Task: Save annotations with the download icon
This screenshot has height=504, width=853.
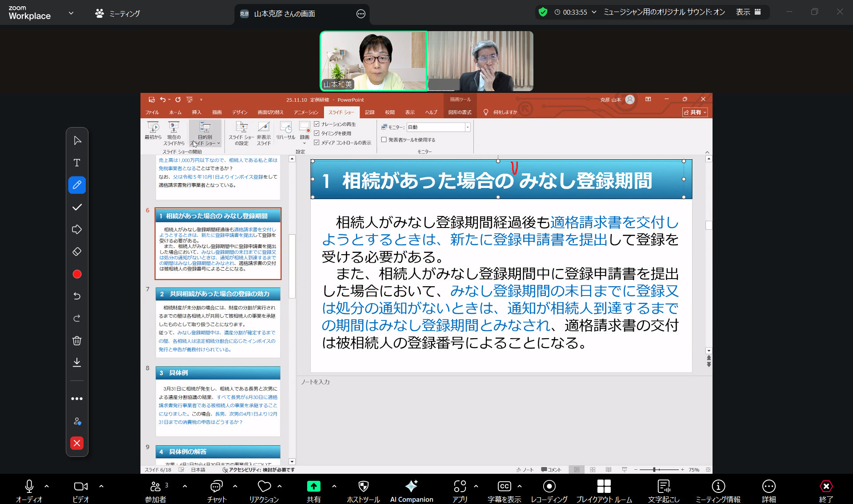Action: pos(77,363)
